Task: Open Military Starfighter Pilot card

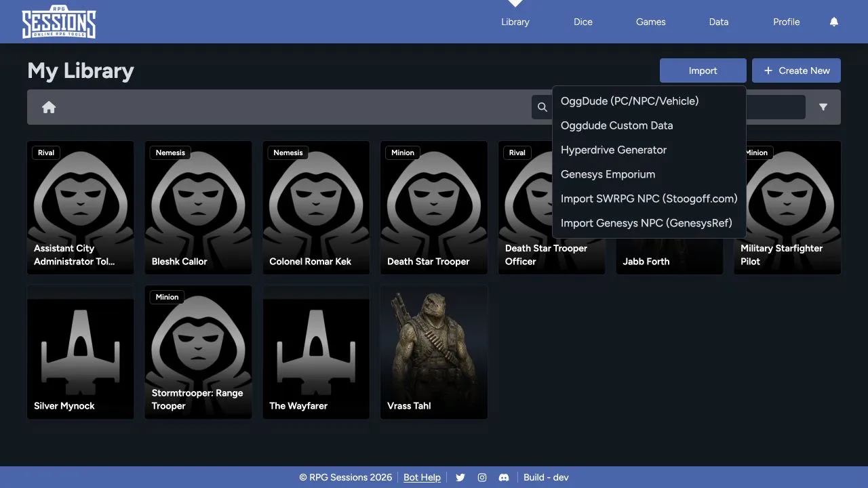Action: click(x=787, y=207)
